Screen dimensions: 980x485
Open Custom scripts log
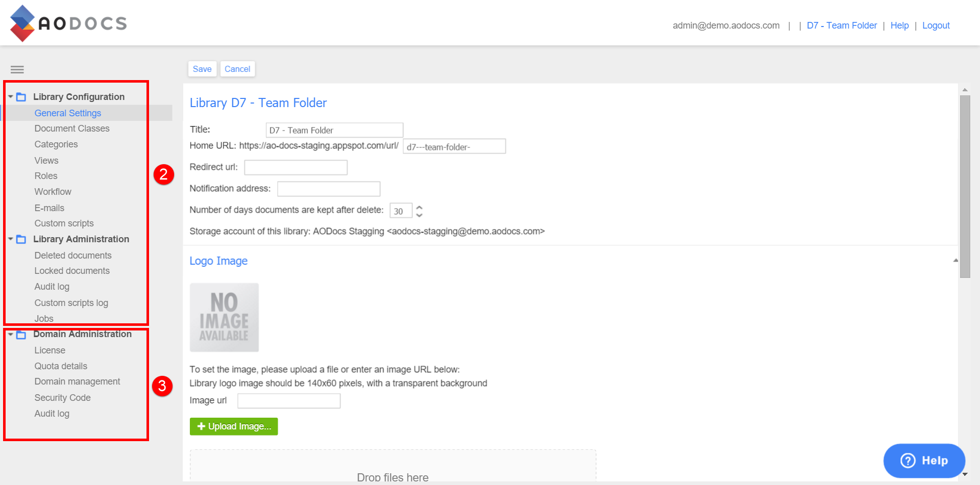(x=71, y=303)
